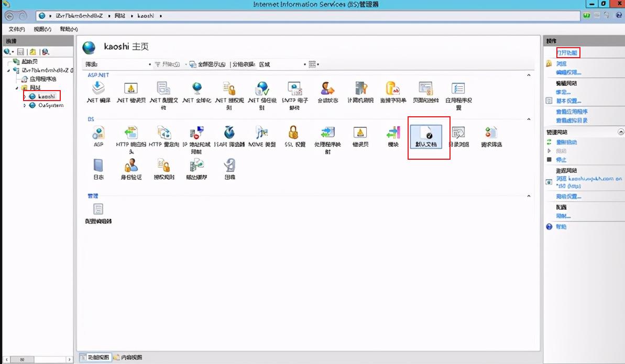Select the 起始页 Start Page tree item

click(x=29, y=61)
